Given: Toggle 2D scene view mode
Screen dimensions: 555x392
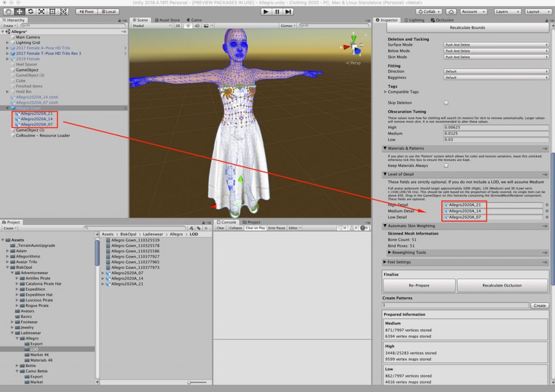Looking at the screenshot, I should pos(178,26).
